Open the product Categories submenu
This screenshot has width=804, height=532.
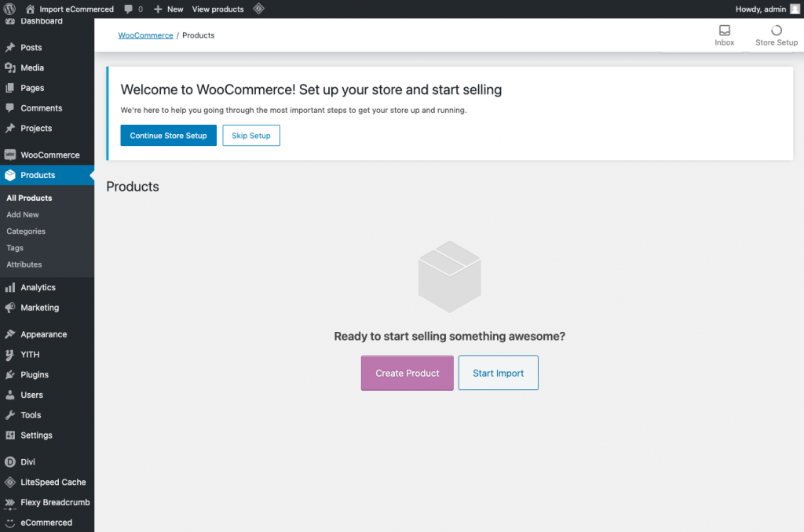pyautogui.click(x=26, y=231)
